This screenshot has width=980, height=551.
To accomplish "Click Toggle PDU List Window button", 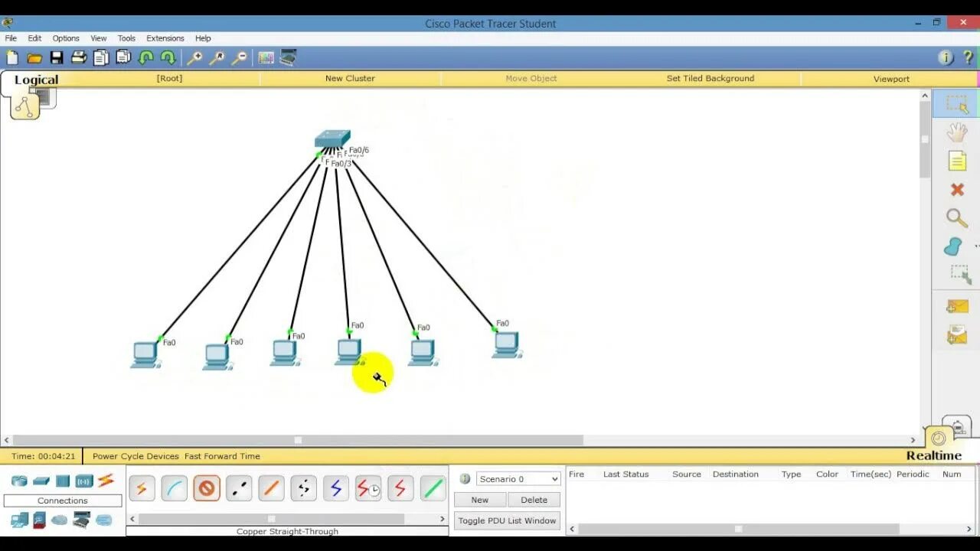I will click(507, 520).
